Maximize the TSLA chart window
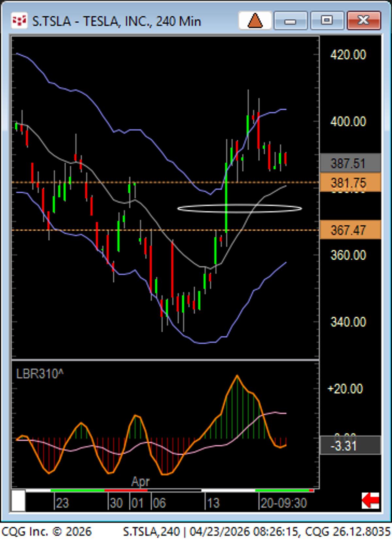This screenshot has height=540, width=392. click(327, 21)
